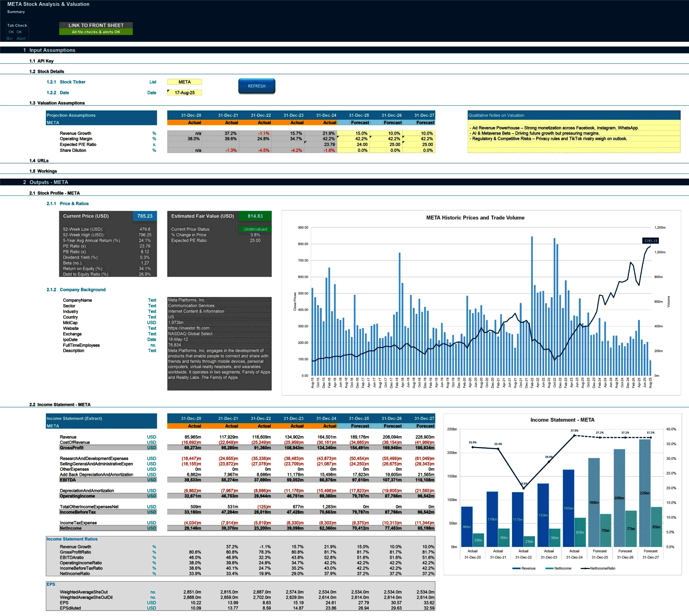Click the Estimated Fair Value 814.83 value
The image size is (689, 616).
point(255,216)
